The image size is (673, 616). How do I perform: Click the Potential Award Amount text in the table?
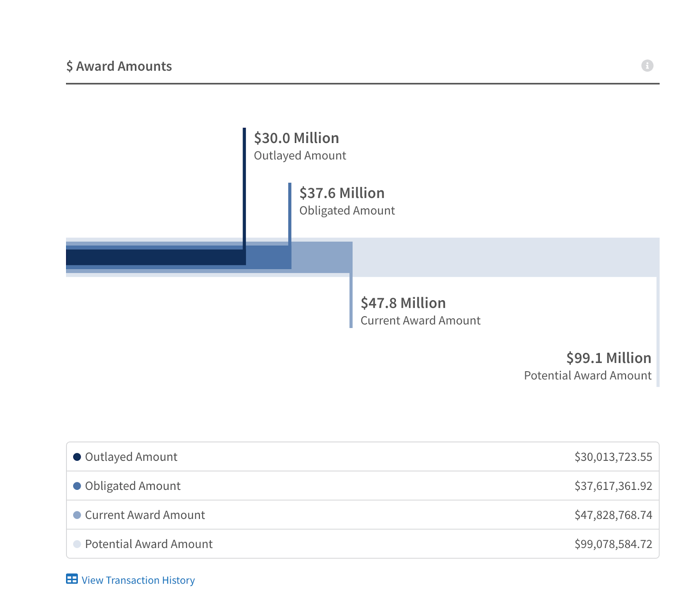click(x=148, y=544)
